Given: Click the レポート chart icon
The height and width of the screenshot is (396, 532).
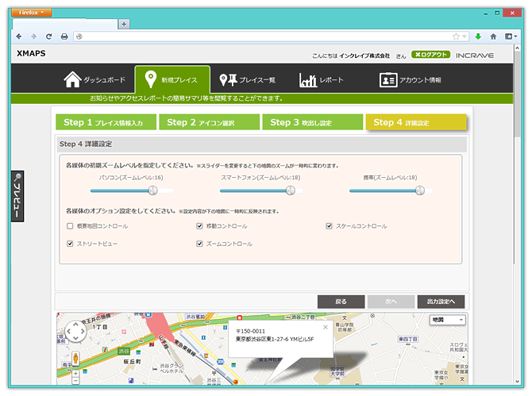Looking at the screenshot, I should pyautogui.click(x=307, y=79).
